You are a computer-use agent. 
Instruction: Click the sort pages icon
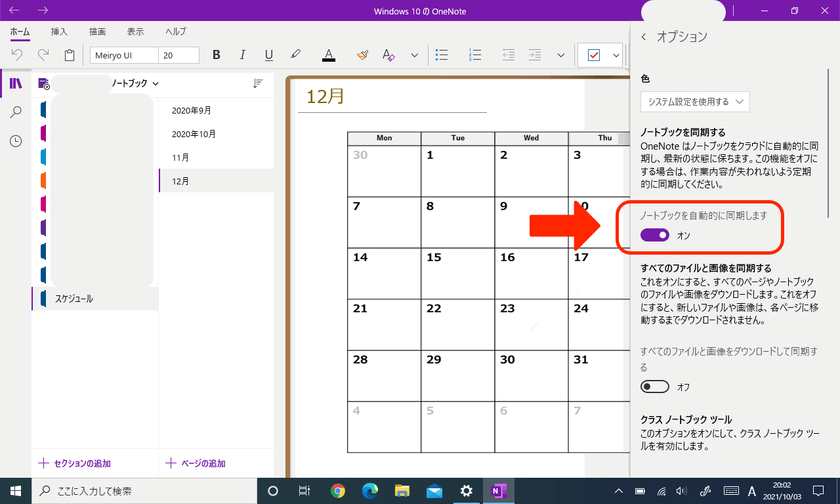pyautogui.click(x=258, y=83)
